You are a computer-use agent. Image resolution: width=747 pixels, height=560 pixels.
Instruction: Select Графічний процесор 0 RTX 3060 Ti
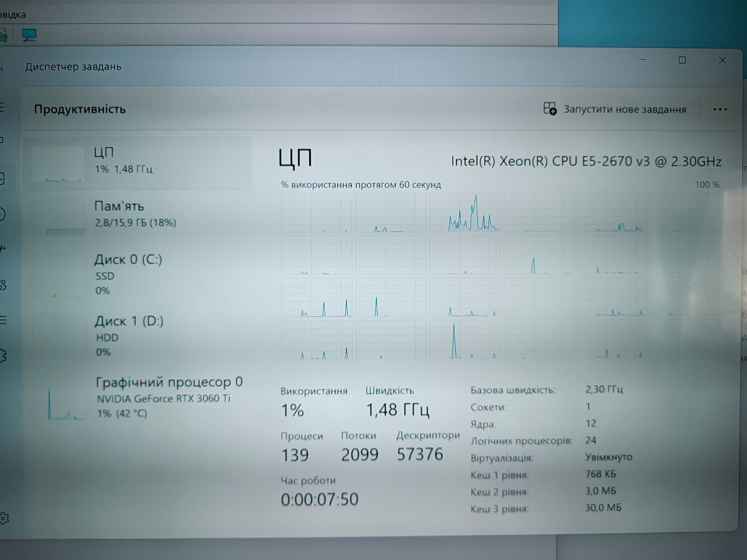138,398
